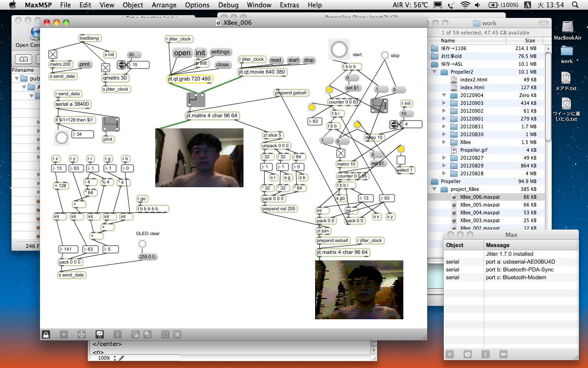Open the Extras menu

(289, 5)
